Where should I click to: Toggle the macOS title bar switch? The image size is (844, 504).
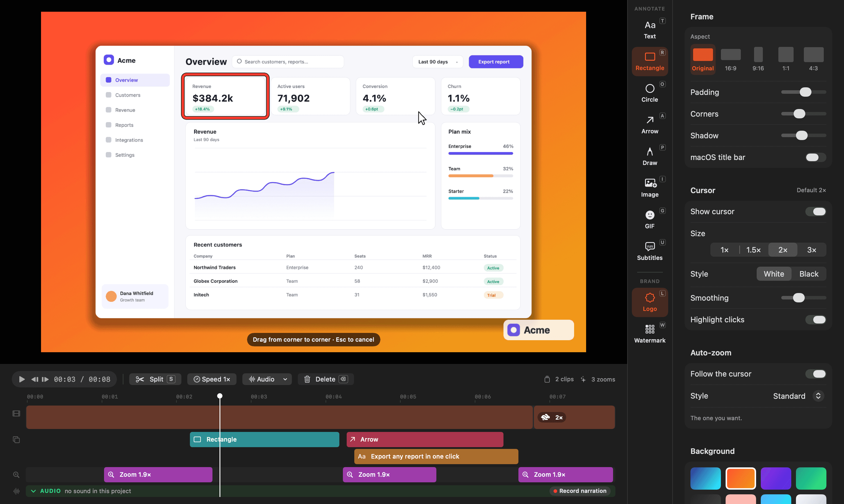tap(816, 157)
